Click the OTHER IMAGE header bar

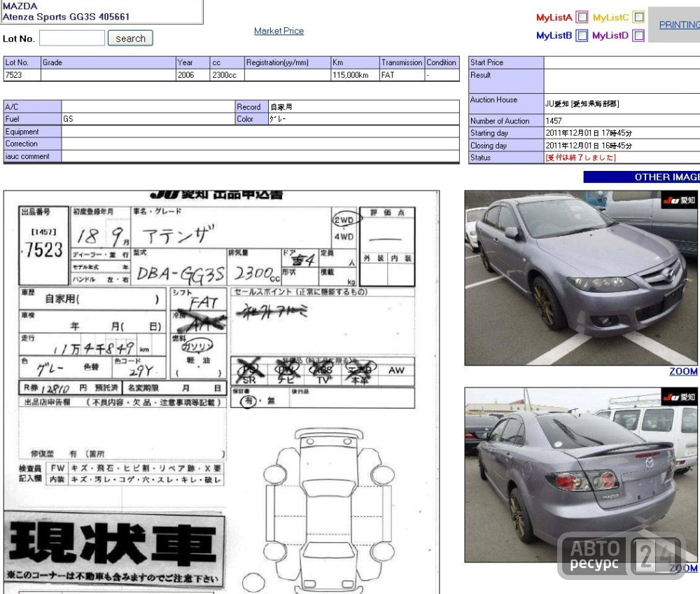pos(641,177)
